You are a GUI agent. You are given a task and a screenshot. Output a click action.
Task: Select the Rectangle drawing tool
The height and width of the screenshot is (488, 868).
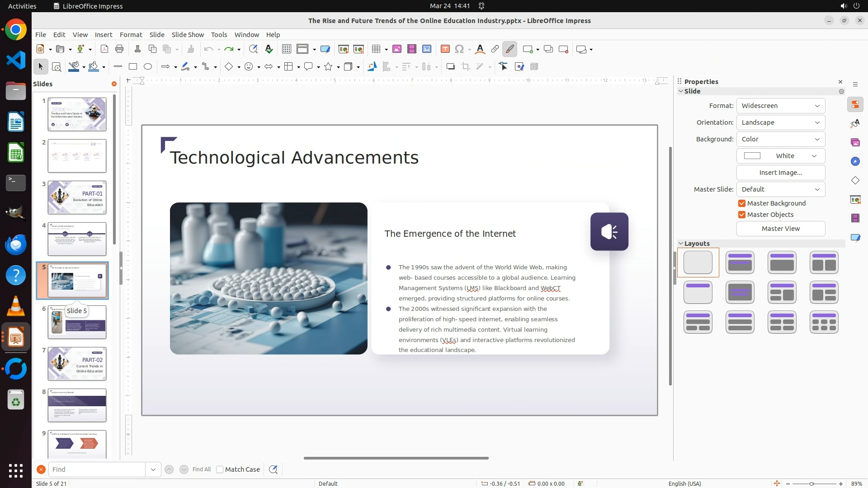(133, 67)
